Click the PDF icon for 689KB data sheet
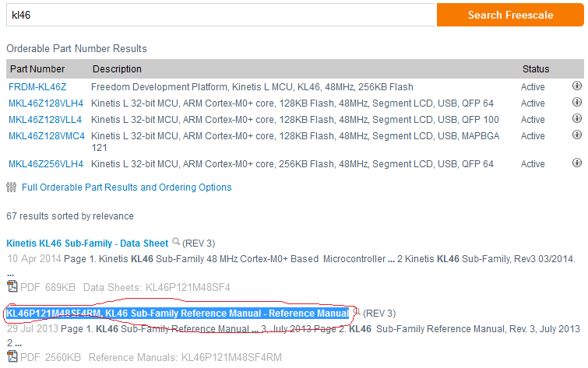Viewport: 588px width, 368px height. pyautogui.click(x=12, y=286)
